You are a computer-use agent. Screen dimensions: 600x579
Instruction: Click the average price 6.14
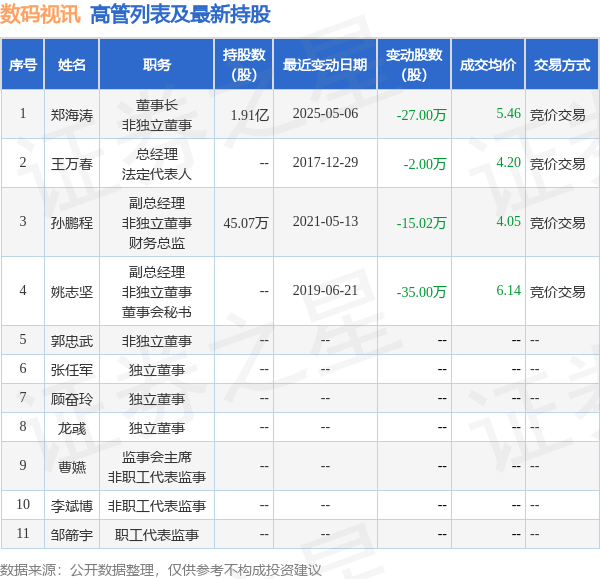pos(509,290)
